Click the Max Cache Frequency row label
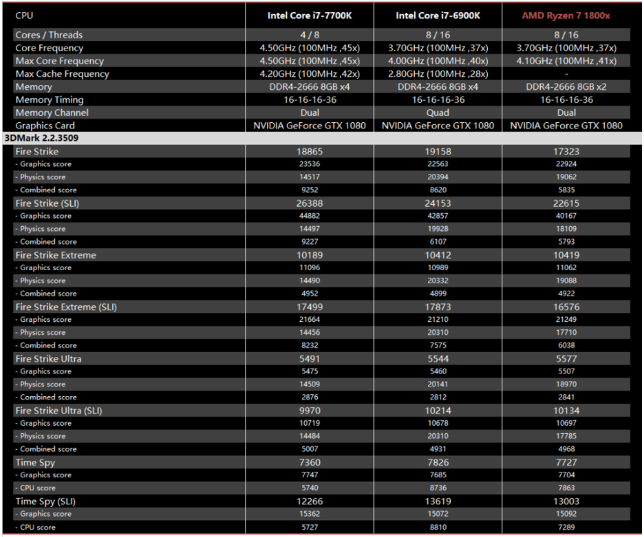 point(62,74)
